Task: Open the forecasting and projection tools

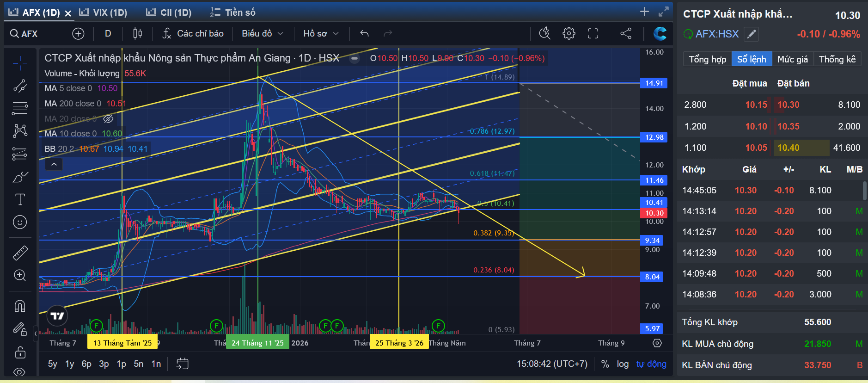Action: click(20, 154)
